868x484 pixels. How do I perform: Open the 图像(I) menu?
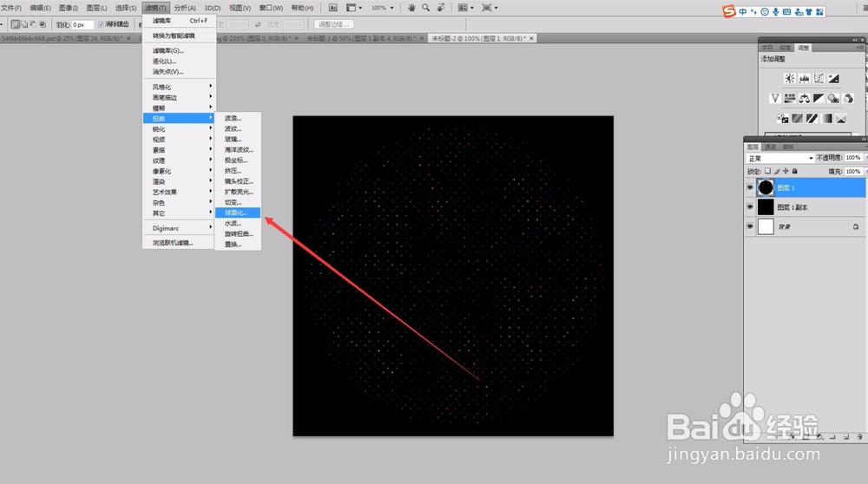(69, 8)
